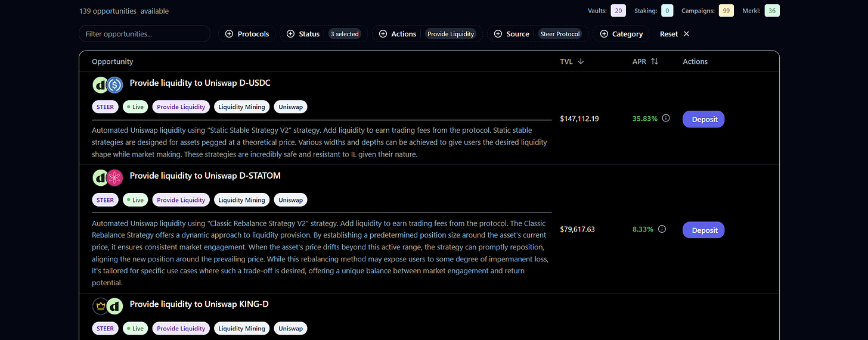Click the STEER tag in the KING-D row
Viewport: 868px width, 340px height.
click(x=105, y=328)
